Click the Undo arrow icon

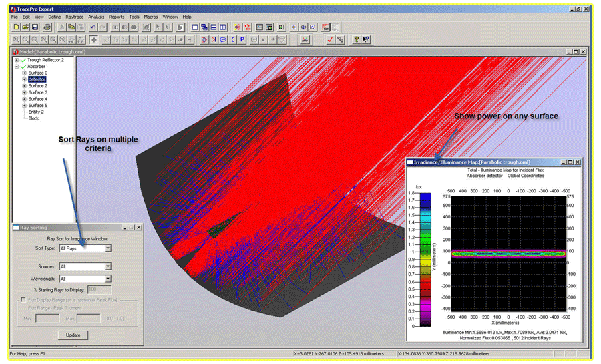click(x=93, y=27)
